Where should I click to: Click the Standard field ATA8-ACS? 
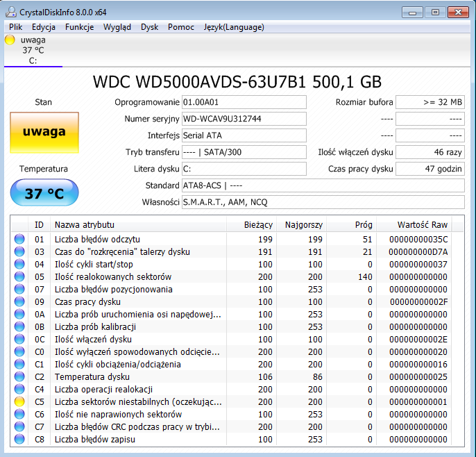[x=323, y=185]
